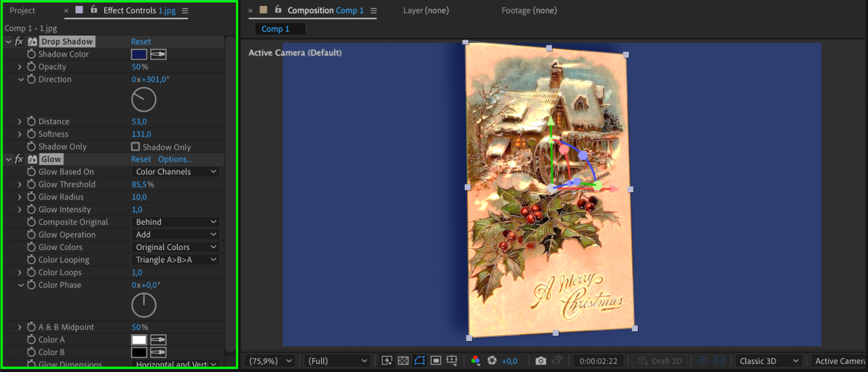
Task: Collapse the Direction property
Action: (20, 79)
